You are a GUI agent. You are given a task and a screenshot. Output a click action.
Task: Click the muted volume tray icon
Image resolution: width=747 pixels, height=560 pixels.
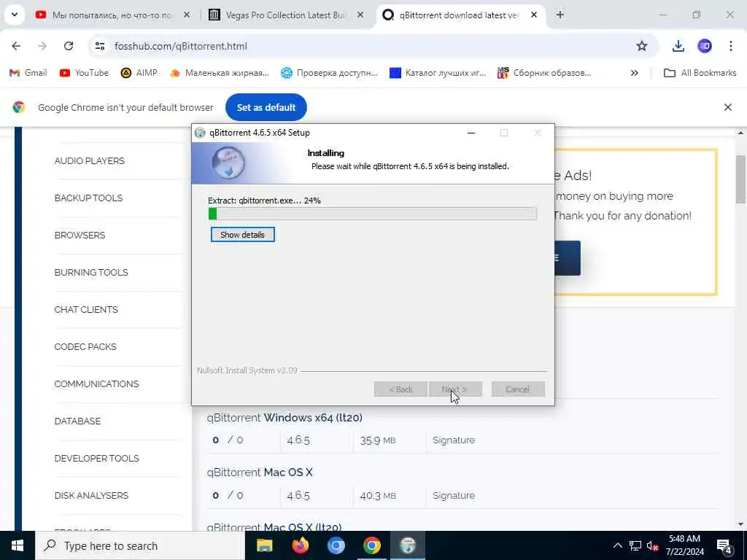click(x=653, y=545)
